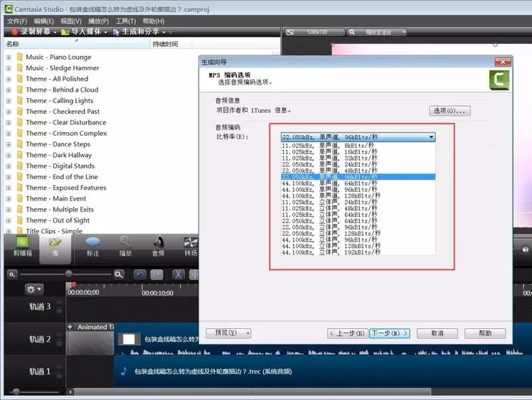Expand the Music - Piano Lounge folder
Image resolution: width=532 pixels, height=400 pixels.
[x=9, y=58]
